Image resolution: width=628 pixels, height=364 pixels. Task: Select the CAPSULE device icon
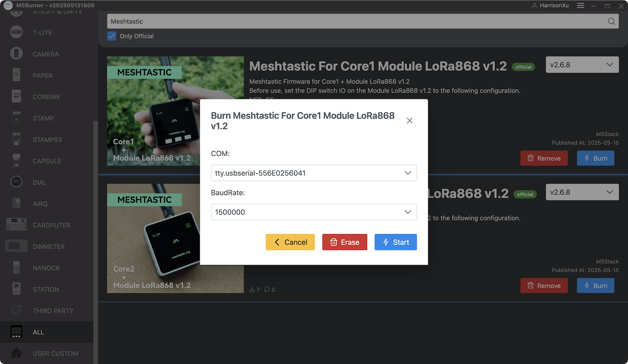coord(16,161)
